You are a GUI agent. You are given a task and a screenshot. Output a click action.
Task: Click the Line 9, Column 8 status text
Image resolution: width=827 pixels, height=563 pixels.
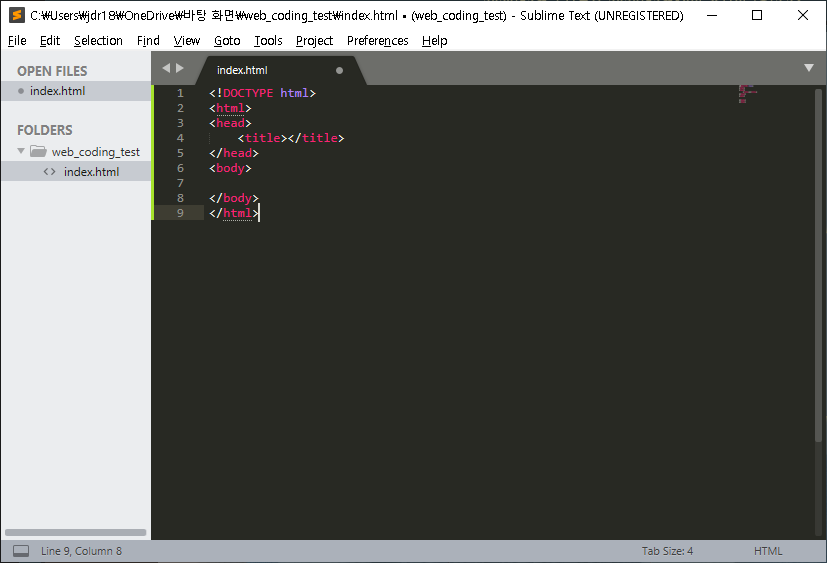(x=81, y=551)
